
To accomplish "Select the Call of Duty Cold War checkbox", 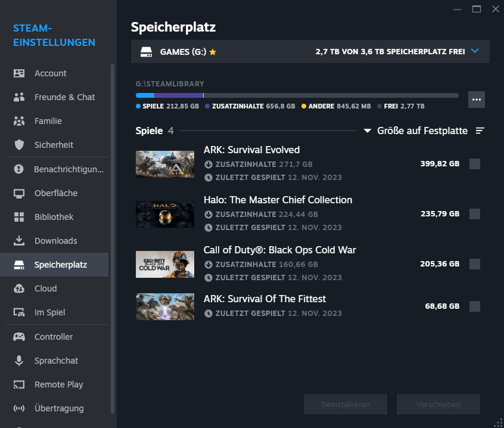I will [x=475, y=264].
